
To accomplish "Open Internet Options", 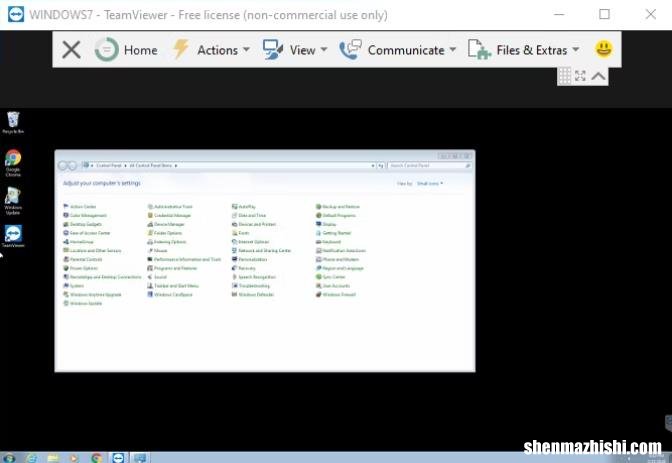I will point(250,242).
